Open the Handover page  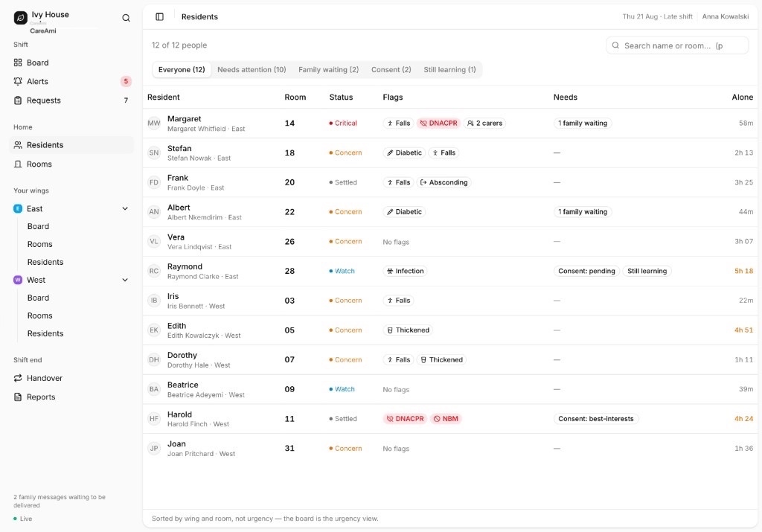[71, 379]
